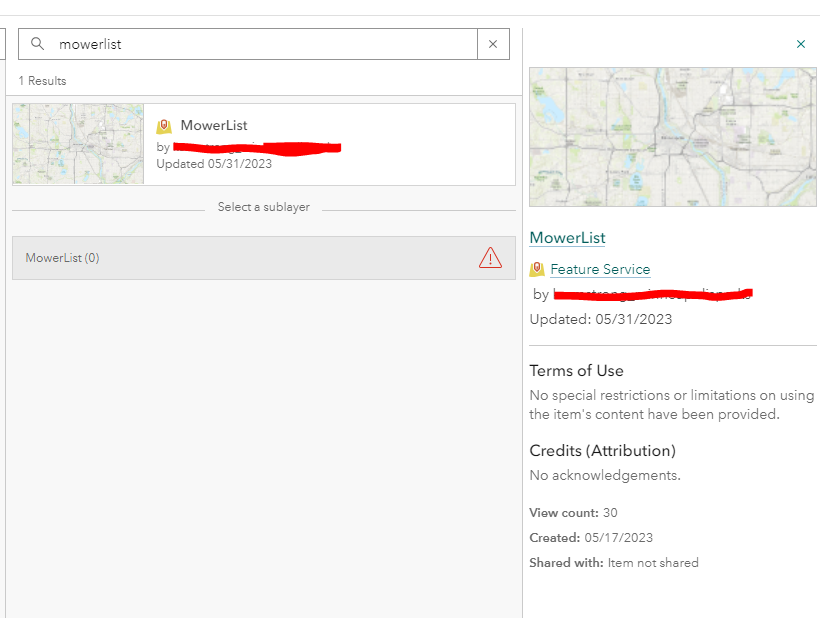
Task: Click the Feature Service icon in details panel
Action: point(538,269)
